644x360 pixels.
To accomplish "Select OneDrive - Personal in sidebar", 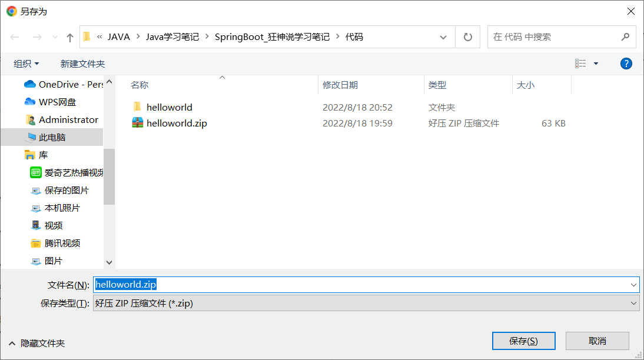I will (64, 84).
